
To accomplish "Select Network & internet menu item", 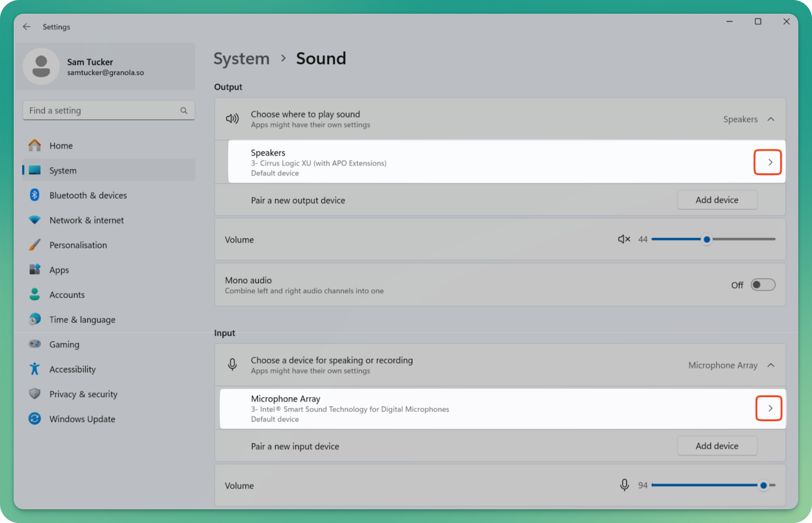I will [86, 220].
